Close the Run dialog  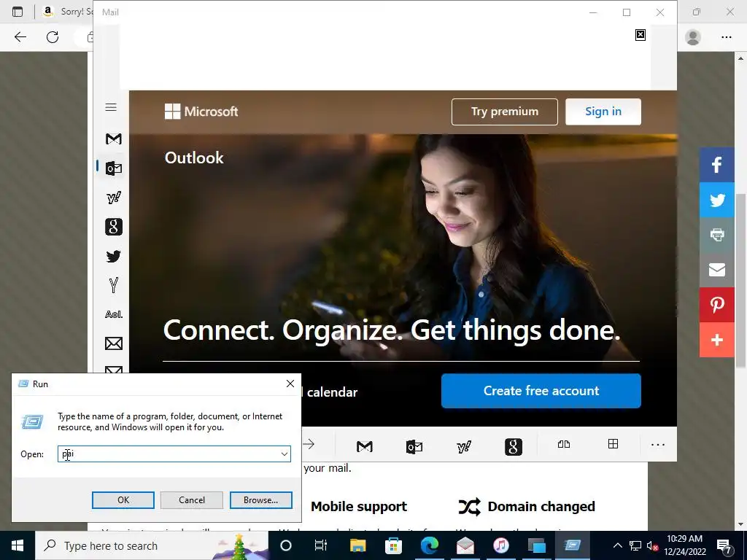(x=290, y=384)
